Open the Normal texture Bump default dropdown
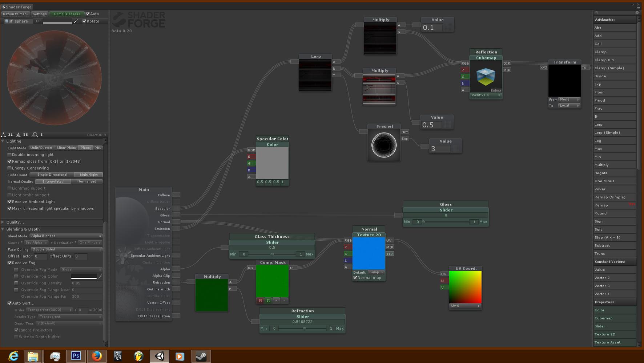This screenshot has height=363, width=644. [x=376, y=272]
